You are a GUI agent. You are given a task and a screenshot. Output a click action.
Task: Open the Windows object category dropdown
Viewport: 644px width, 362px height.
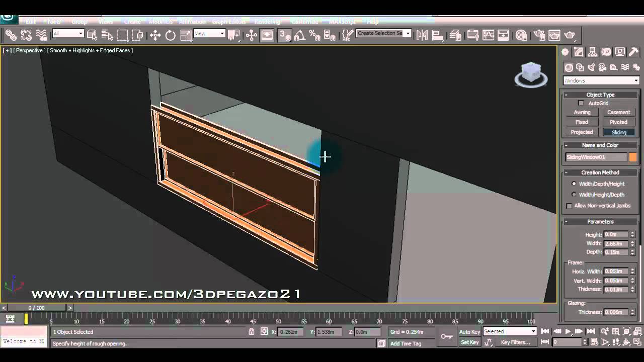click(601, 80)
